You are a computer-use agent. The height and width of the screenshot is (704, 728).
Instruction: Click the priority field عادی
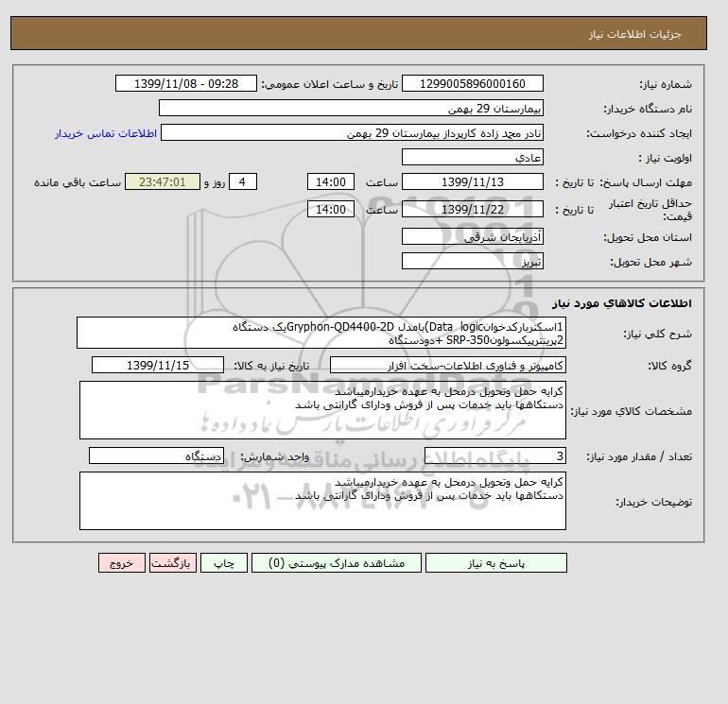(x=472, y=157)
